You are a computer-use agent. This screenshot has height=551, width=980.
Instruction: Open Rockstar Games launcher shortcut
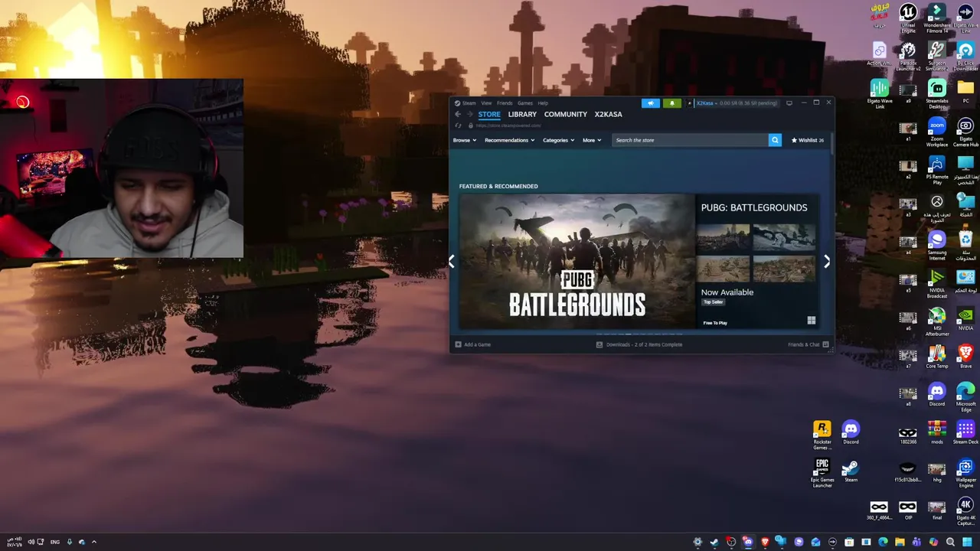point(822,435)
